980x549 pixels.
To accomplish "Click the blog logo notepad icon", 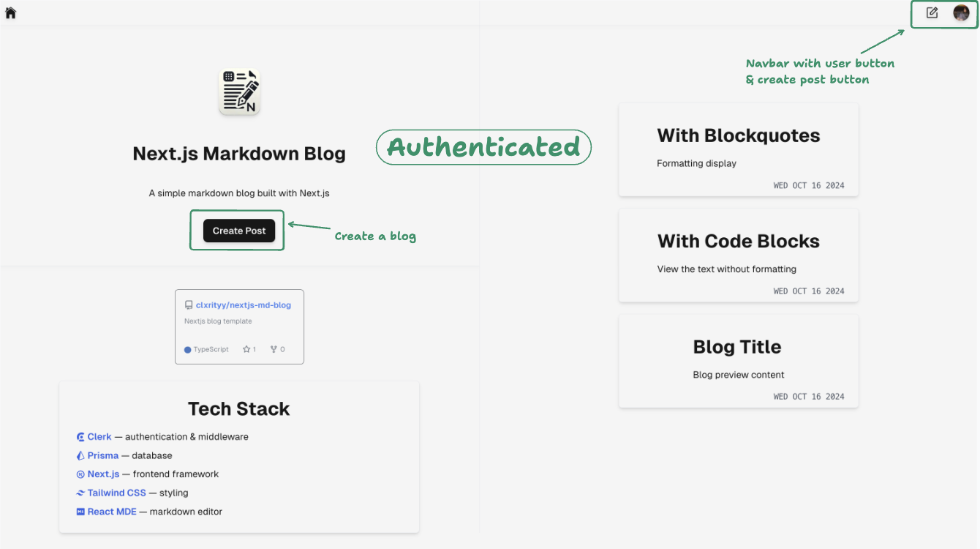I will pyautogui.click(x=240, y=92).
